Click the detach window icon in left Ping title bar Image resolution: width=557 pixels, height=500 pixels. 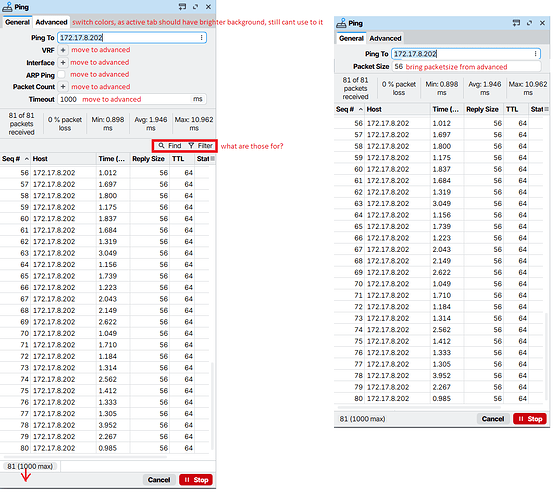click(x=182, y=7)
